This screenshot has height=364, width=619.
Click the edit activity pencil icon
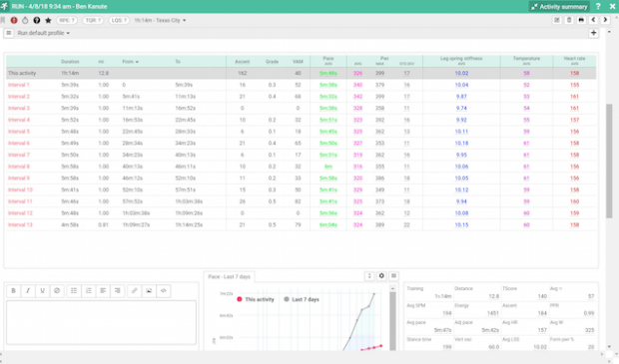pyautogui.click(x=557, y=20)
